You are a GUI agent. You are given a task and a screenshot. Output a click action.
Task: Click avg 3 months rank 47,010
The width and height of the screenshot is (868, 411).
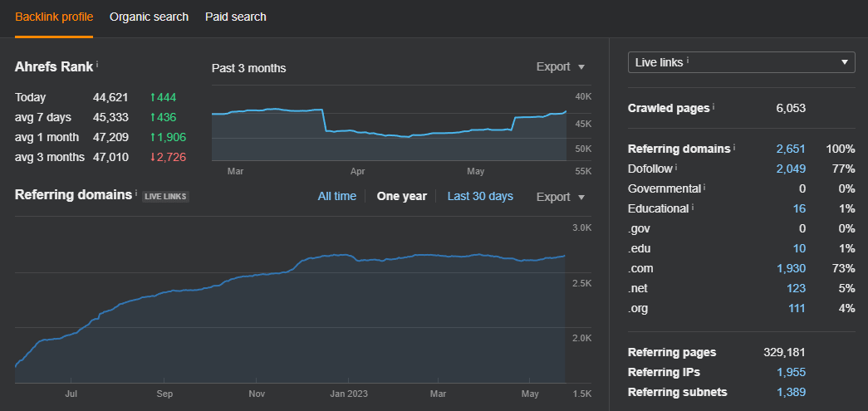pyautogui.click(x=110, y=157)
